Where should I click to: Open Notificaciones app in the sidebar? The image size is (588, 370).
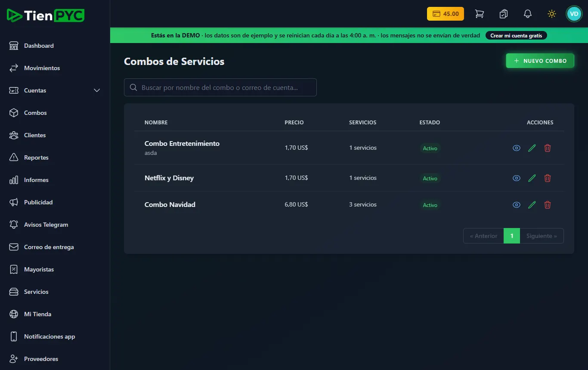pyautogui.click(x=55, y=336)
